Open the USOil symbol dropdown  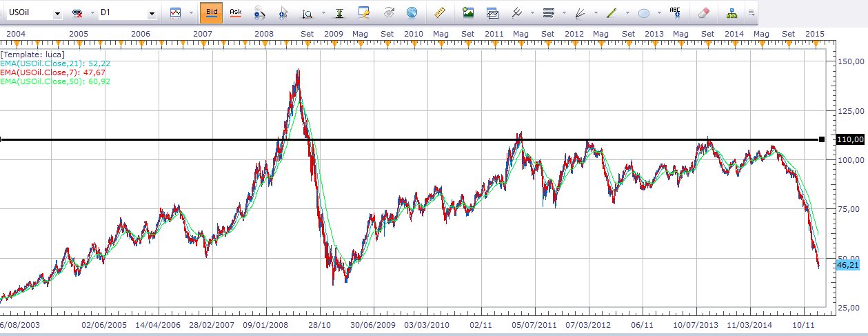57,13
